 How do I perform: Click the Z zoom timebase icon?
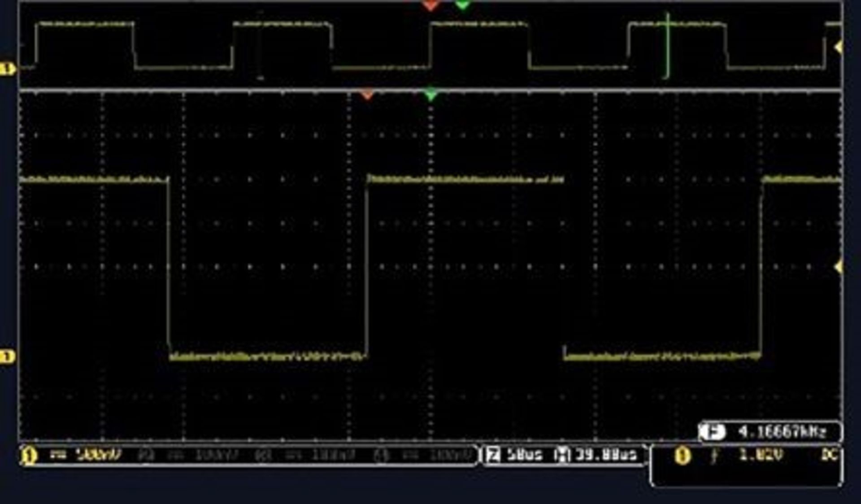click(493, 456)
